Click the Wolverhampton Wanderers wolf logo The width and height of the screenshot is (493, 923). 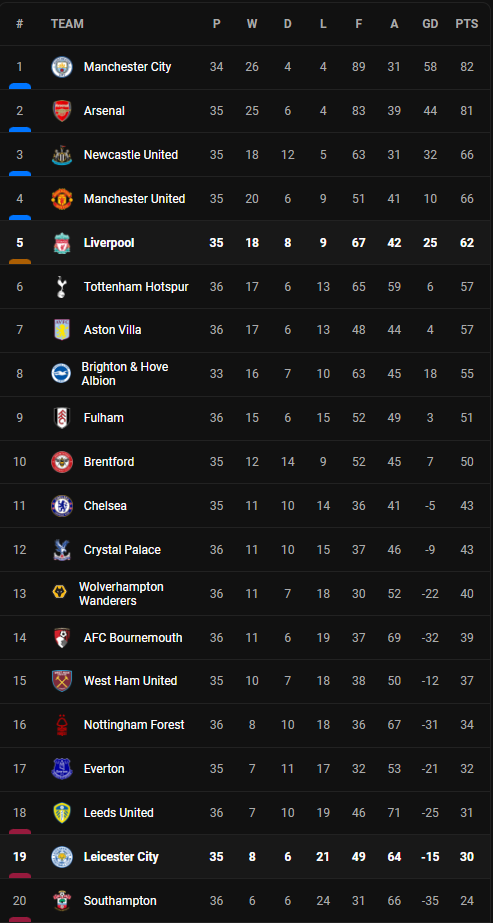click(x=59, y=593)
